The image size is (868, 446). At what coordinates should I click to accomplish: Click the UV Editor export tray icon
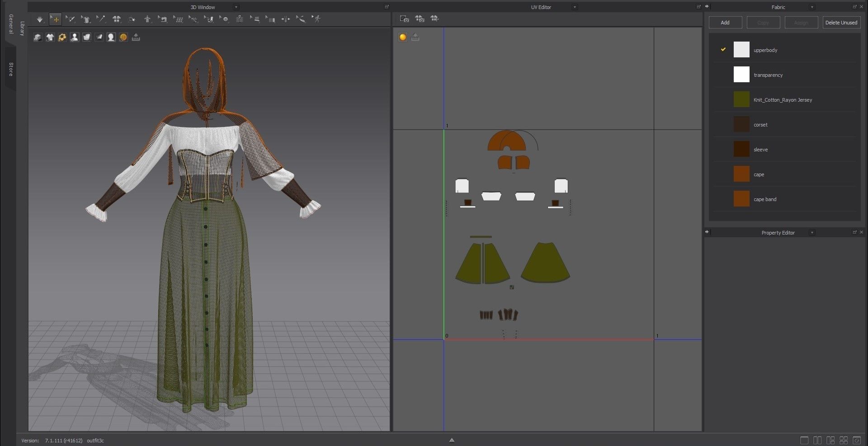click(x=415, y=37)
